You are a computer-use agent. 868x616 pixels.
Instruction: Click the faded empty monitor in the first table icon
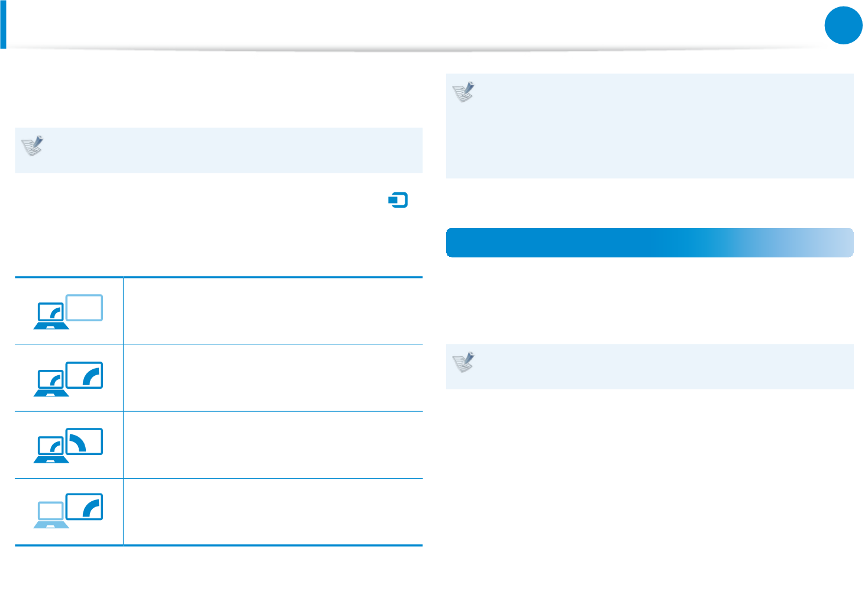[85, 308]
